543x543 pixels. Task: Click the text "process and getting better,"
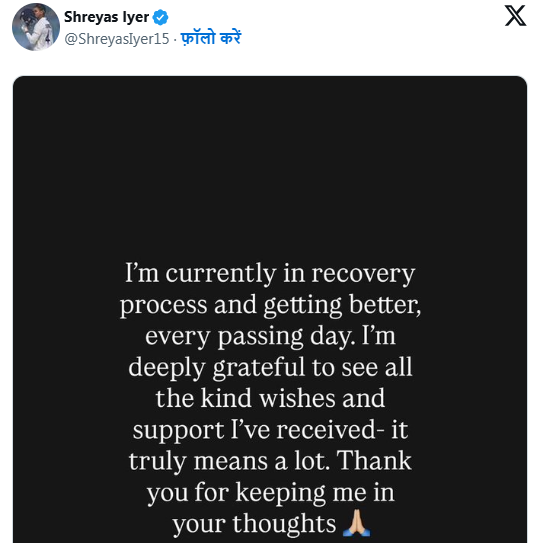tap(270, 305)
